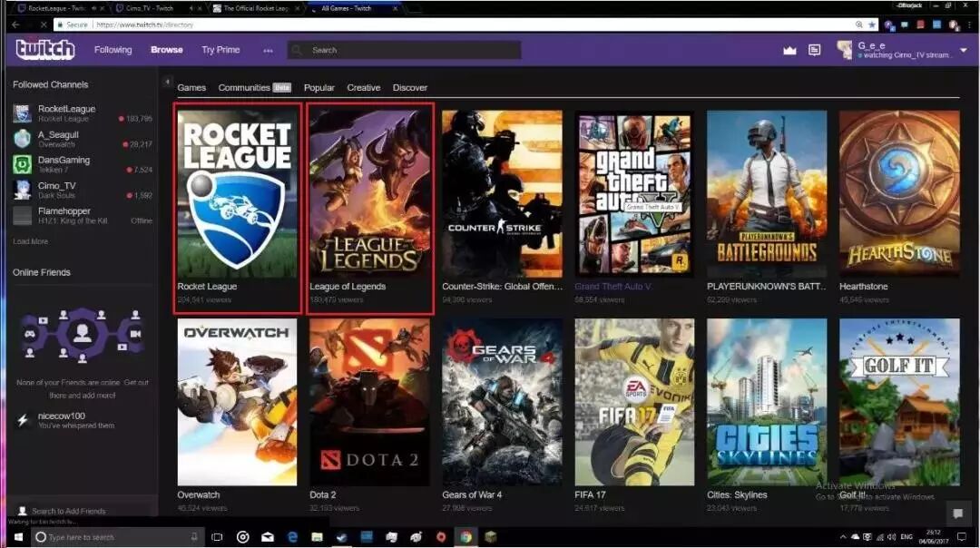
Task: Click the Type here to search box
Action: pos(117,537)
